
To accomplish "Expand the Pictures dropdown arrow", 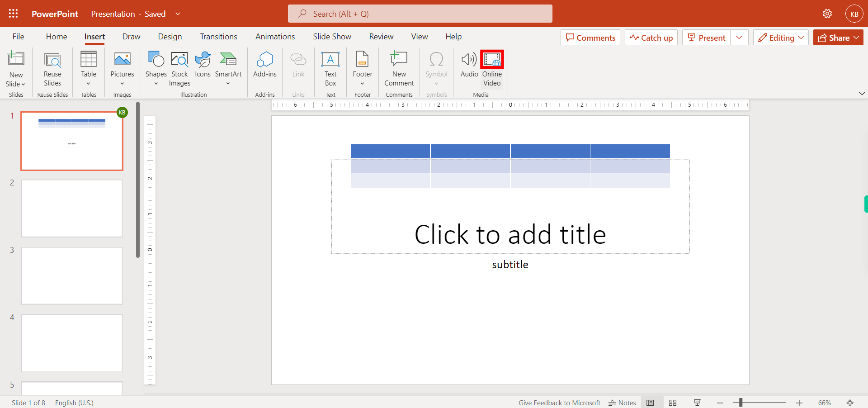I will click(122, 84).
